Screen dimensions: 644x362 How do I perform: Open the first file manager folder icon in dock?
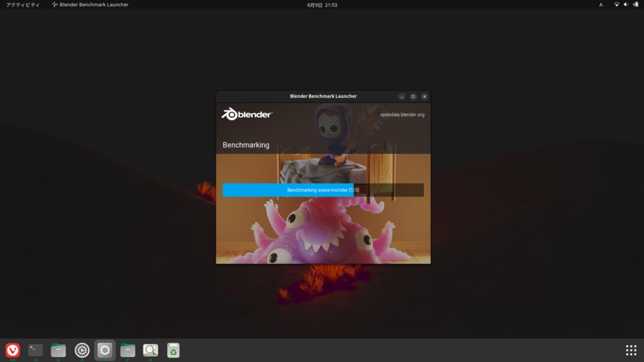(58, 350)
